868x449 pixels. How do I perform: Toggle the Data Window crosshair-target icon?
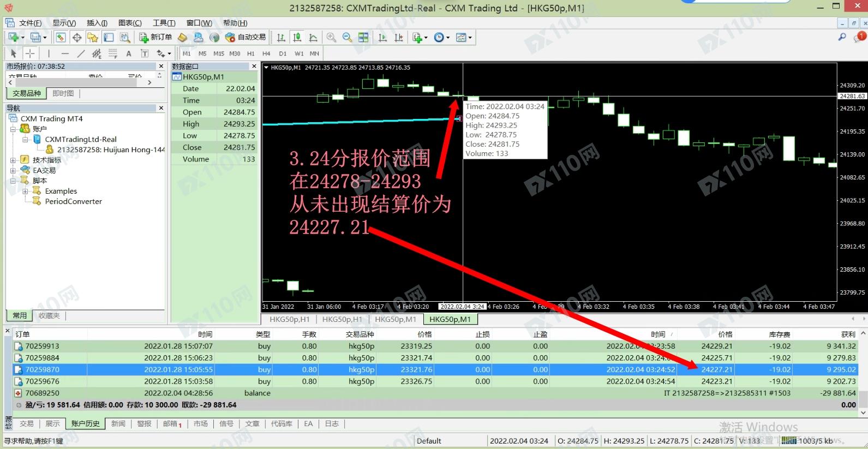point(77,37)
